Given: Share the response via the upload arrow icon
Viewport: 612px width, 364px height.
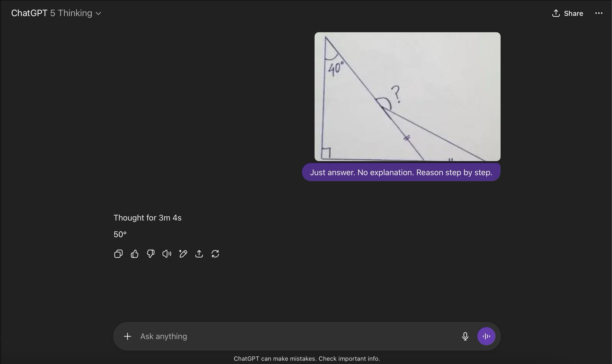Looking at the screenshot, I should tap(199, 254).
